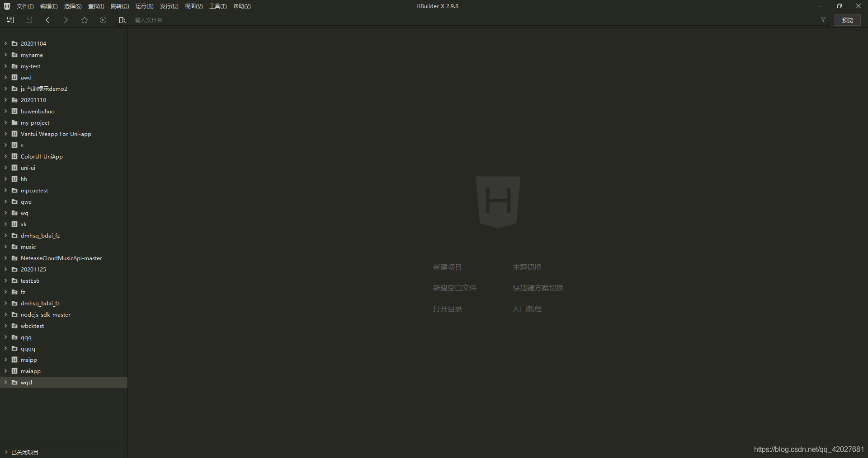Expand the 已关闭项目 section
The image size is (868, 458).
pos(5,452)
